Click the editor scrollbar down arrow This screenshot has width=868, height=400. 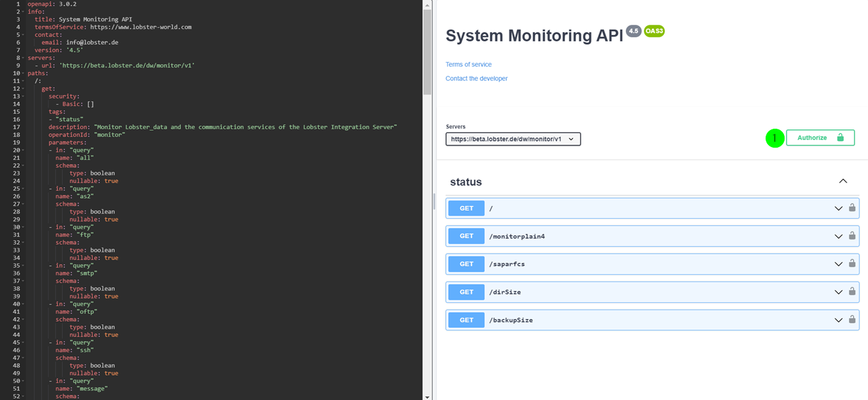pos(427,396)
